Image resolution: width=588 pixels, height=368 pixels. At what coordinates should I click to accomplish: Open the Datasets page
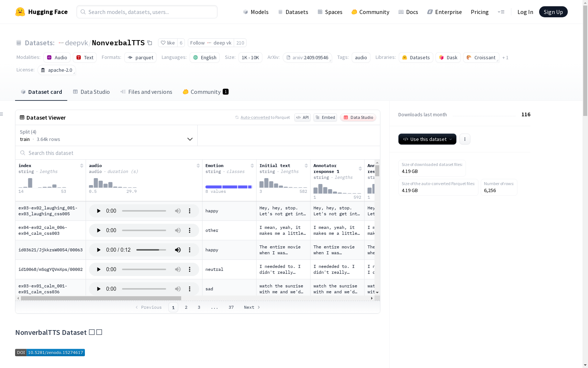point(293,12)
